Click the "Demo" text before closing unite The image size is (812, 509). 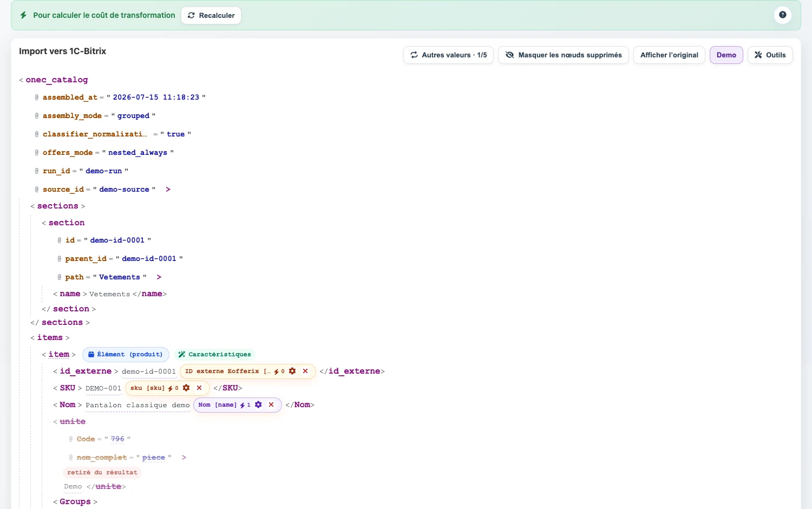click(73, 486)
